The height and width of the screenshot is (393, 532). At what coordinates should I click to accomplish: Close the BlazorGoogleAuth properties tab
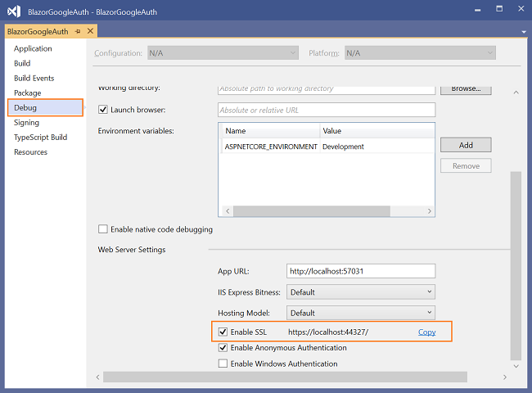point(90,31)
